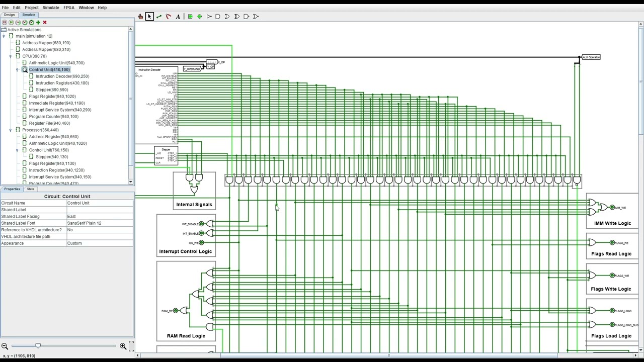This screenshot has height=362, width=644.
Task: Open Shared Label Facing dropdown showing East
Action: [x=100, y=216]
